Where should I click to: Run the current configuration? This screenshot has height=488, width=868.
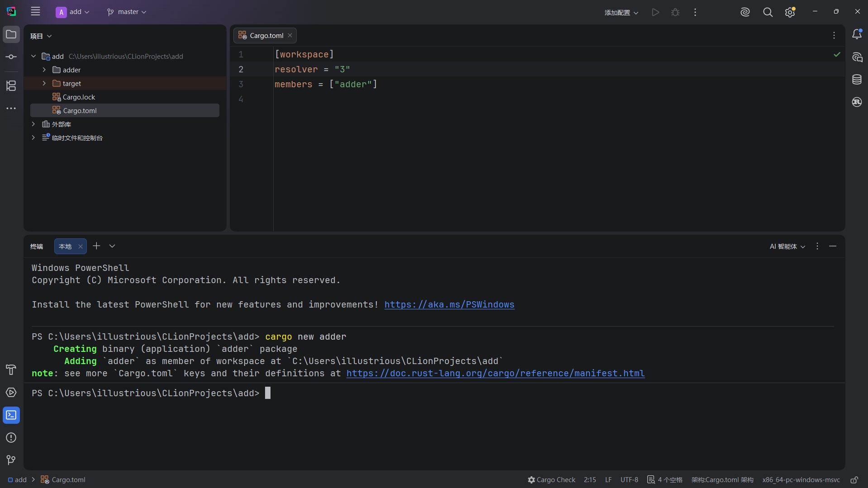(655, 12)
